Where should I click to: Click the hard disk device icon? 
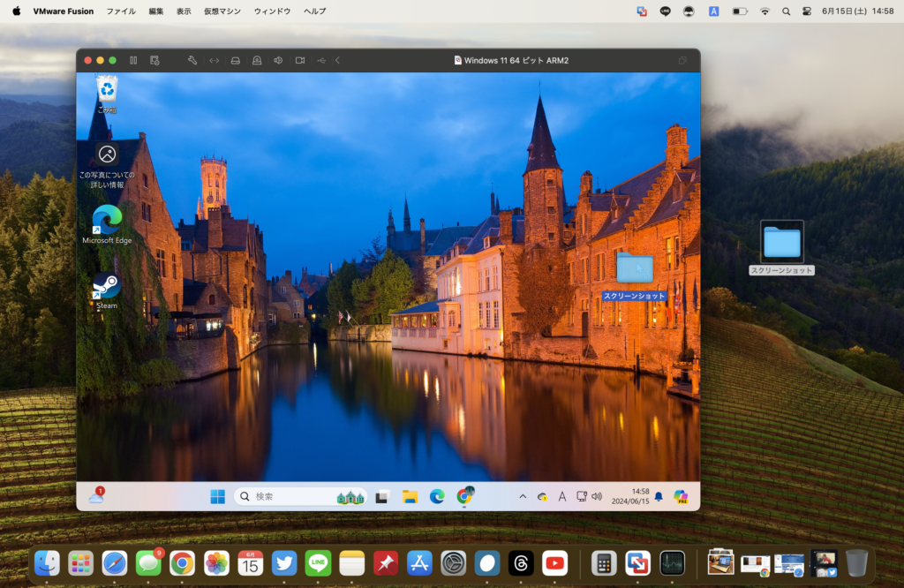coord(235,60)
